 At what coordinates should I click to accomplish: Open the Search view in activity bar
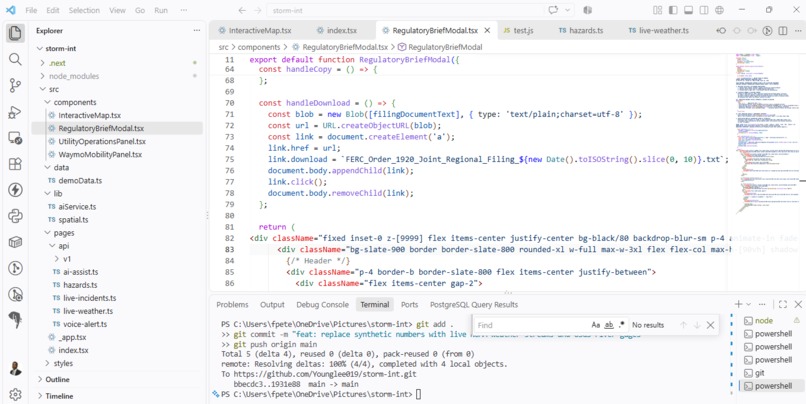coord(15,59)
